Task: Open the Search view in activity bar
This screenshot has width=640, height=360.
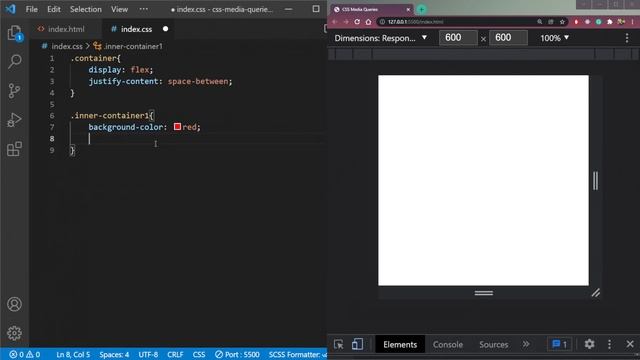Action: (15, 62)
